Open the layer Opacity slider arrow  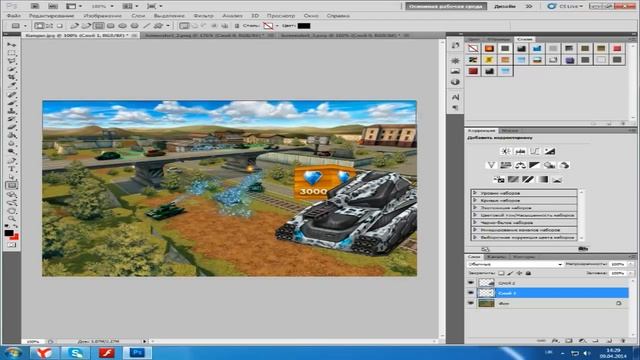pyautogui.click(x=631, y=264)
